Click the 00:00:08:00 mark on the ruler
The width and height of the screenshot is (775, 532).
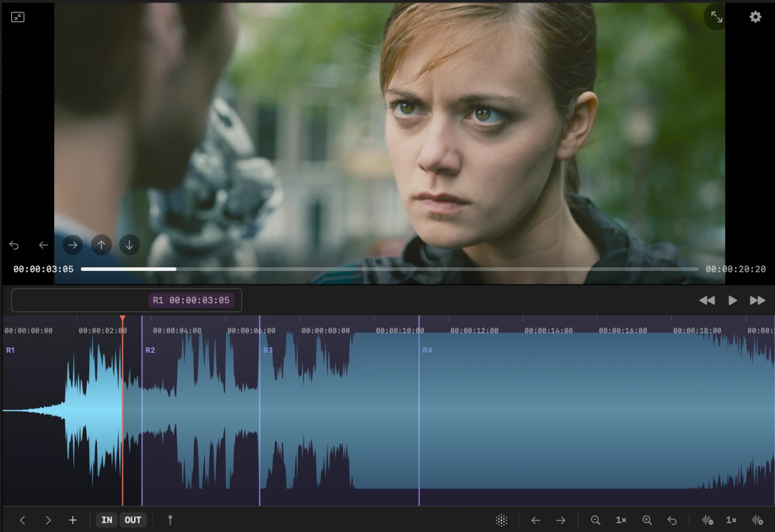[325, 330]
